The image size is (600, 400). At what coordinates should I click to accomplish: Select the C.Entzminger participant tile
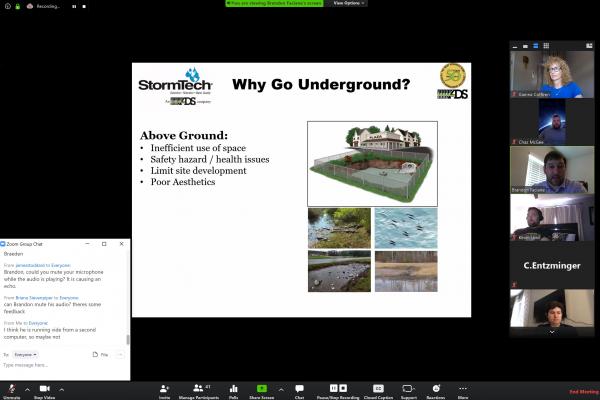tap(552, 265)
